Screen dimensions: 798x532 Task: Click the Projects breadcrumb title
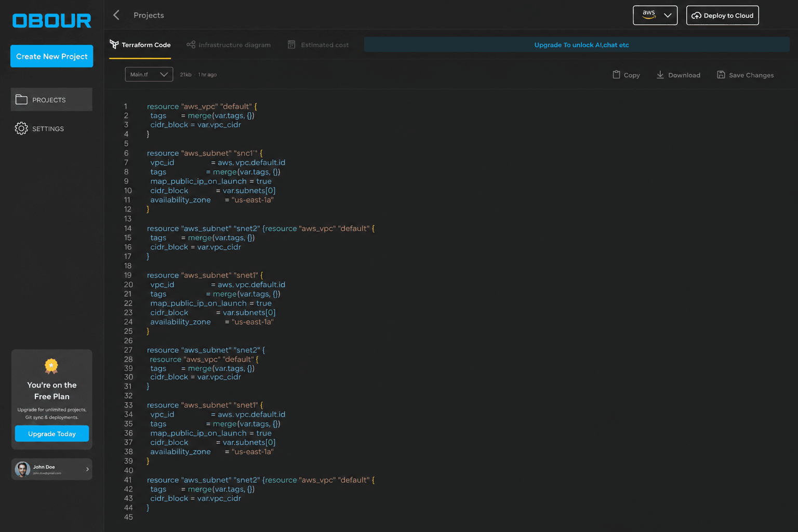coord(149,15)
